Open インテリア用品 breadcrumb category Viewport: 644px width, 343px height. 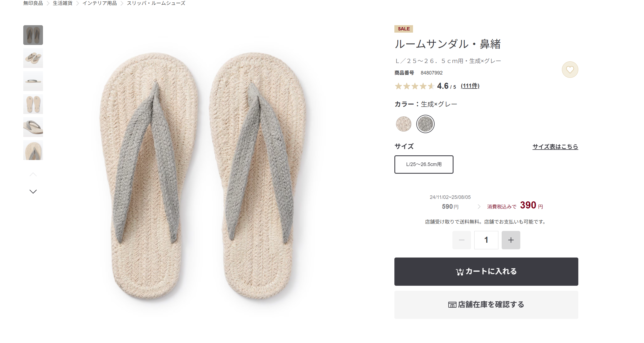[100, 3]
